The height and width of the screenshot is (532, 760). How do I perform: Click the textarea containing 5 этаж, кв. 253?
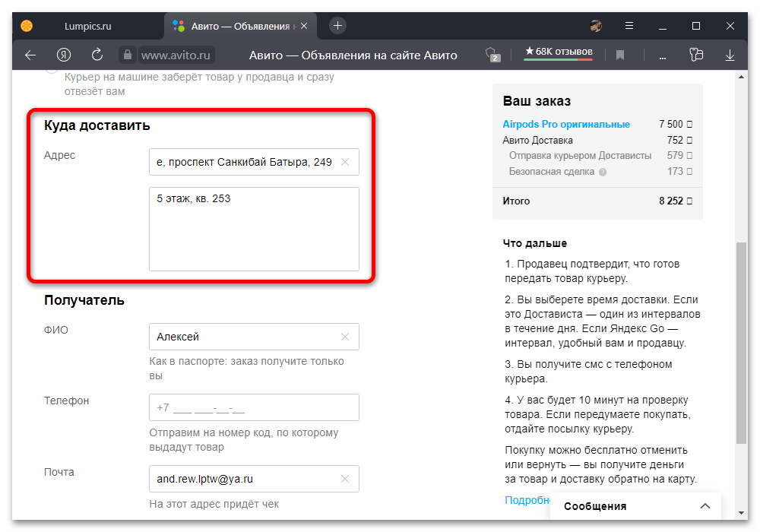[254, 230]
